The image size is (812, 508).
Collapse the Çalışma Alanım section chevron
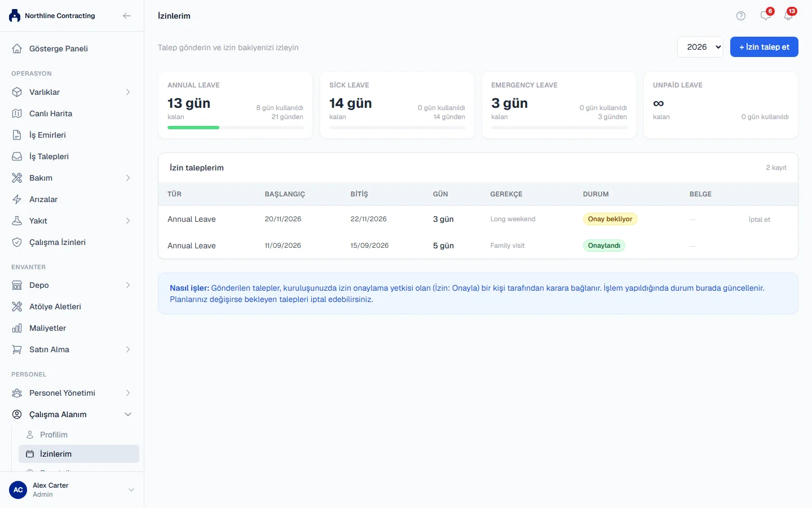[x=128, y=414]
